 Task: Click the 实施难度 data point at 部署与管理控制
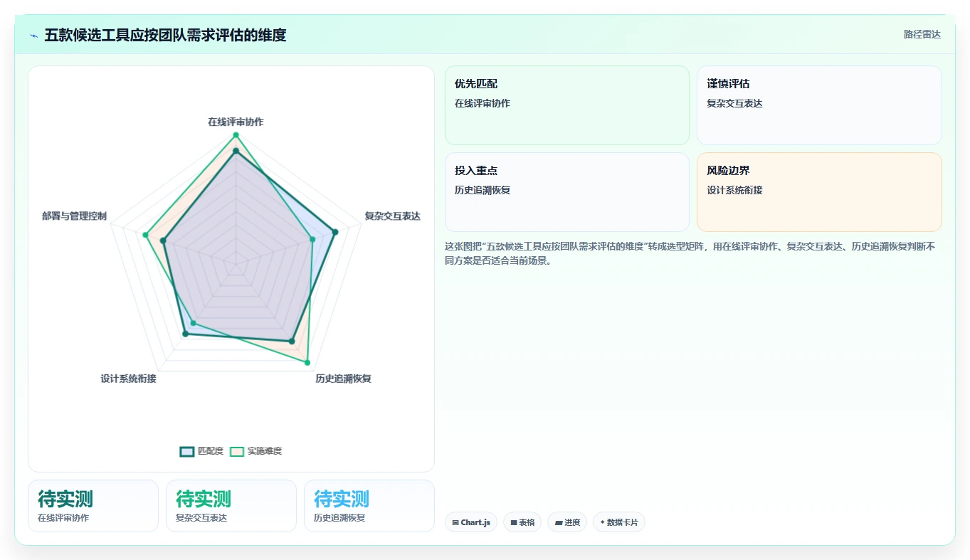pos(145,235)
